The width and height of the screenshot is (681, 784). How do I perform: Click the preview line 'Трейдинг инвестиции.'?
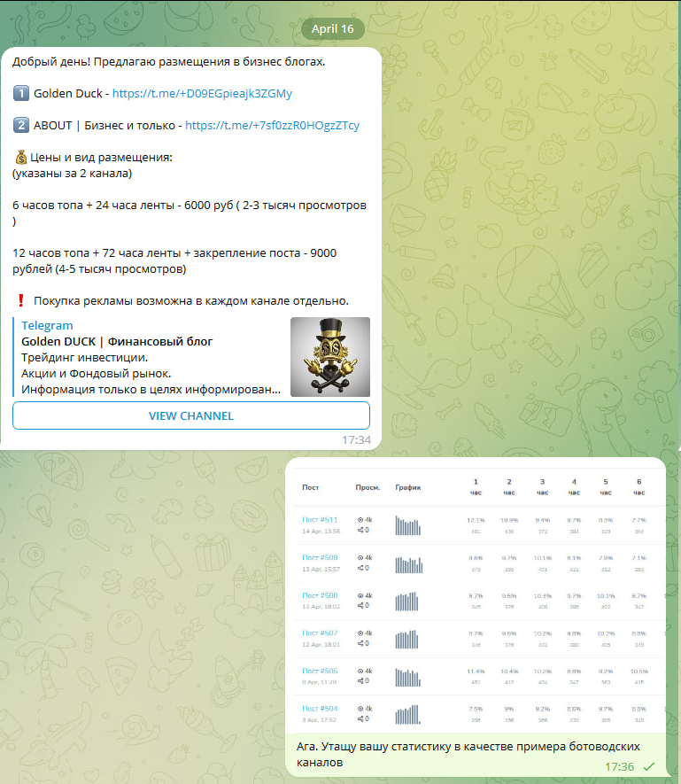coord(84,358)
